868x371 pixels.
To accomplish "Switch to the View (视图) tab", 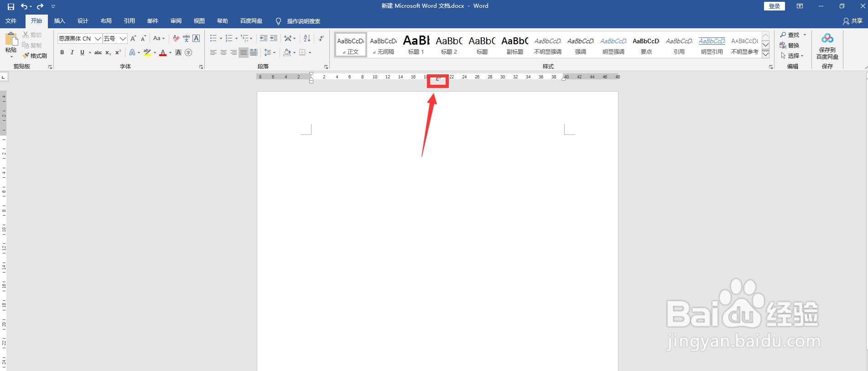I will (x=199, y=21).
